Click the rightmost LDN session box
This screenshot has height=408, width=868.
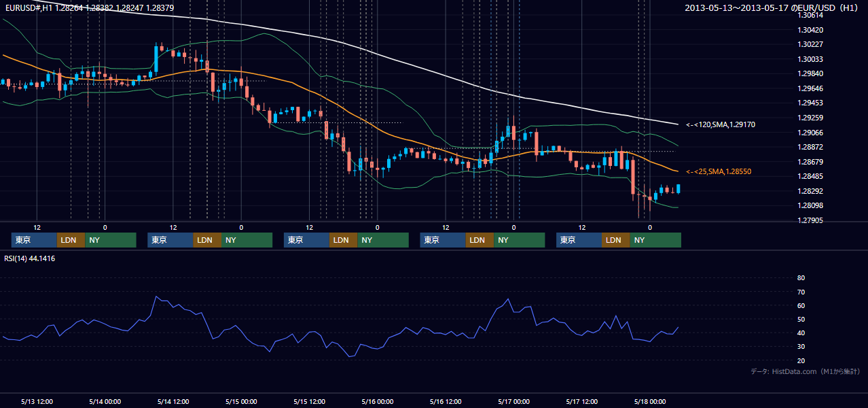pyautogui.click(x=615, y=240)
